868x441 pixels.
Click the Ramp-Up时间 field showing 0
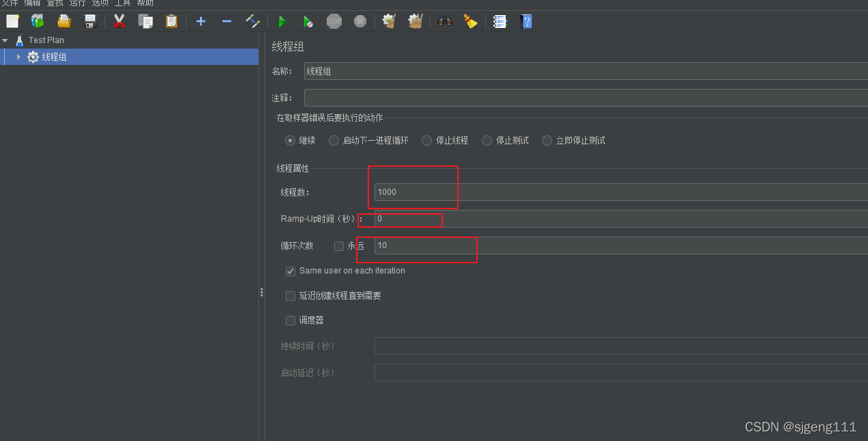pos(621,219)
